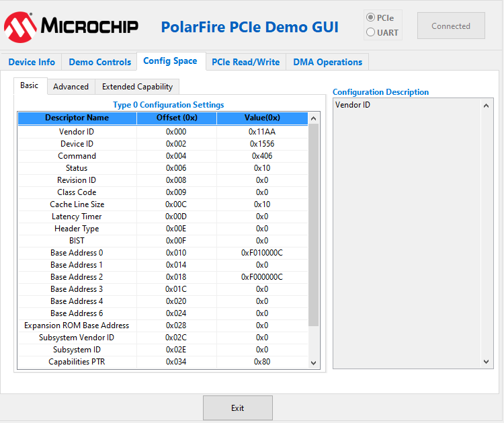Click the description panel scroll up arrow

[x=488, y=105]
